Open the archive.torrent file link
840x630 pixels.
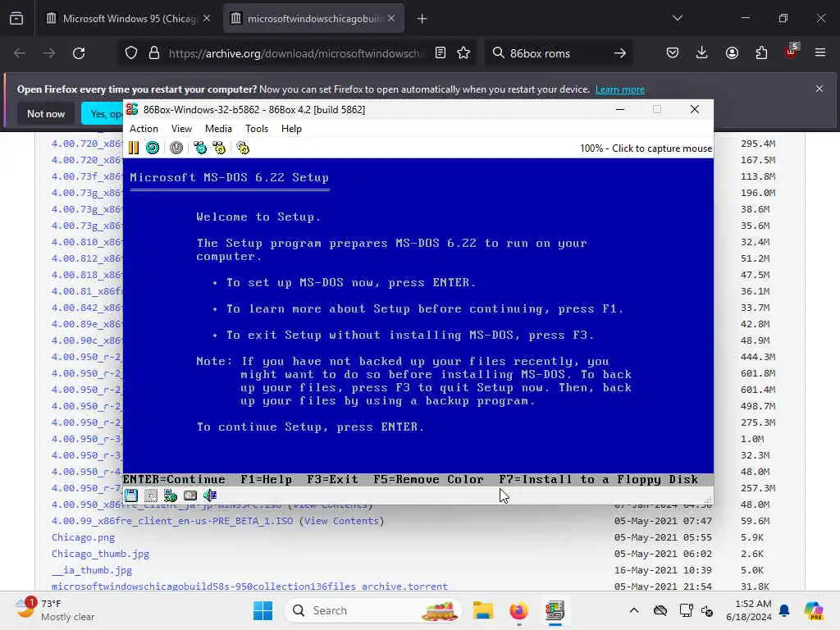point(249,586)
